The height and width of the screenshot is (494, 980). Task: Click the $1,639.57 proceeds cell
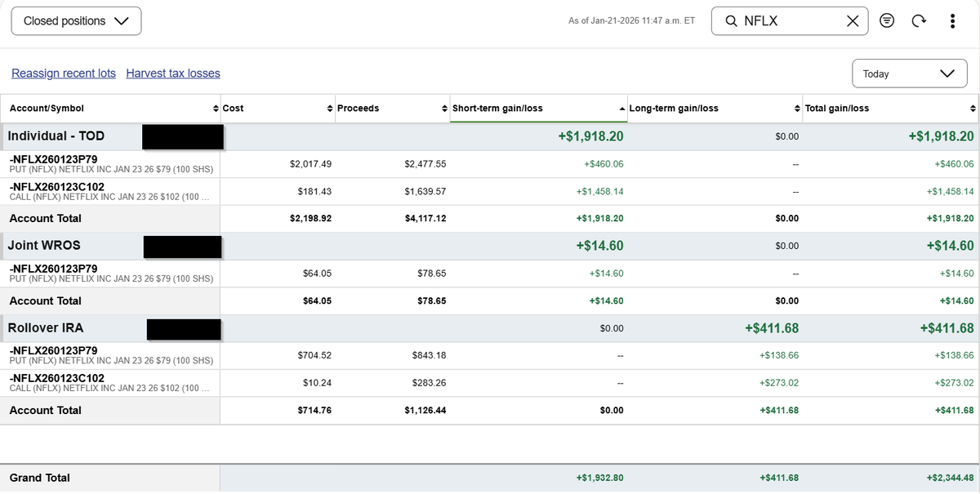(425, 192)
